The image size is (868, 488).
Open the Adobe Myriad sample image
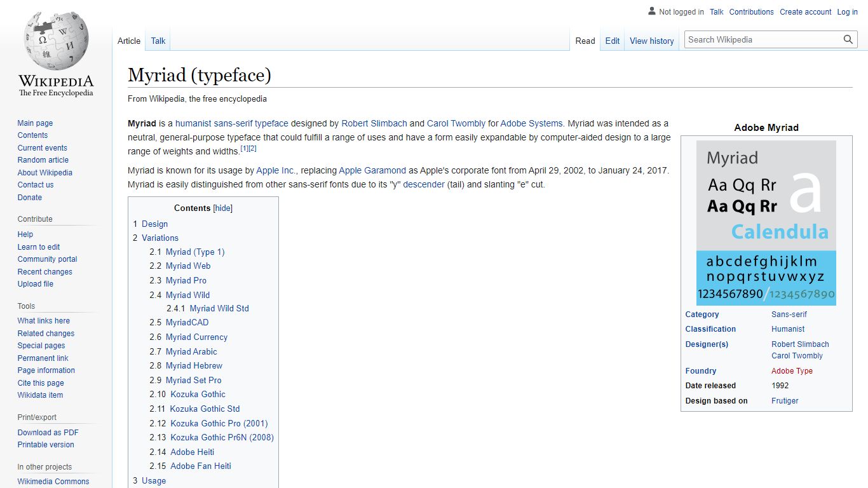[x=766, y=223]
